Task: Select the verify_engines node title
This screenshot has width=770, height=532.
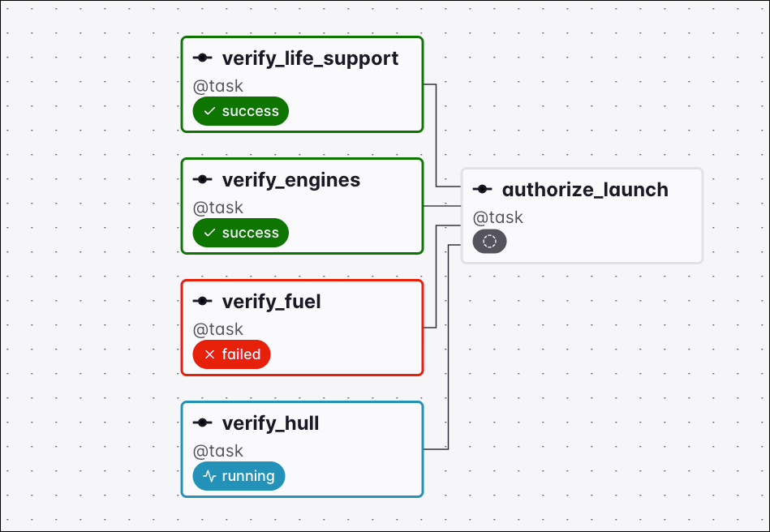Action: [291, 180]
